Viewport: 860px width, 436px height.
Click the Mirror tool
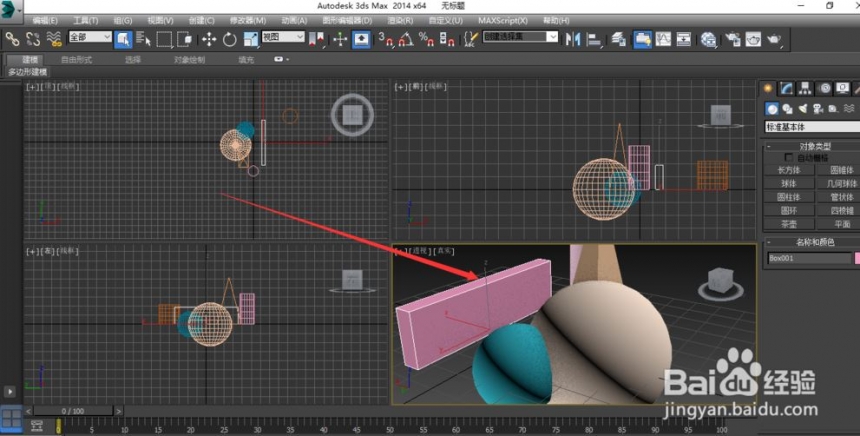pos(573,39)
